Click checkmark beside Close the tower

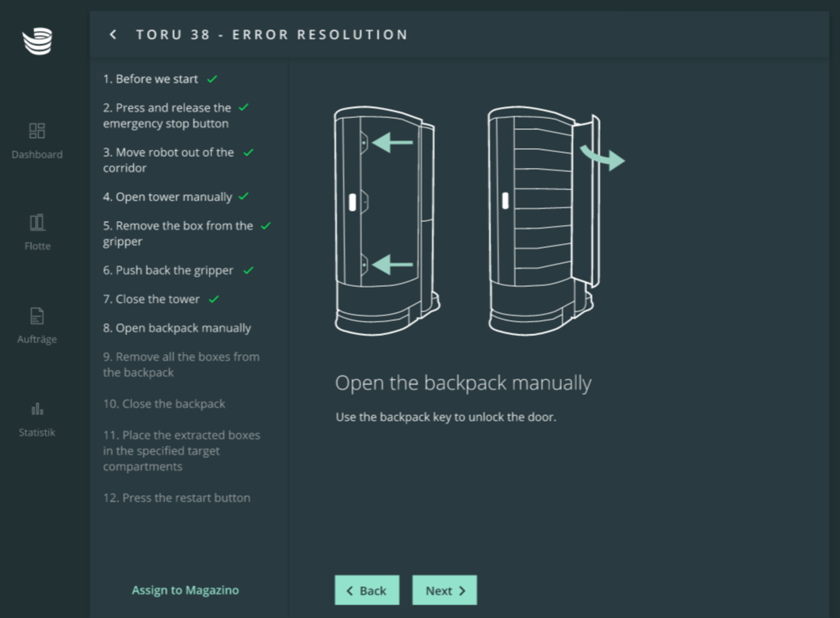[x=214, y=299]
